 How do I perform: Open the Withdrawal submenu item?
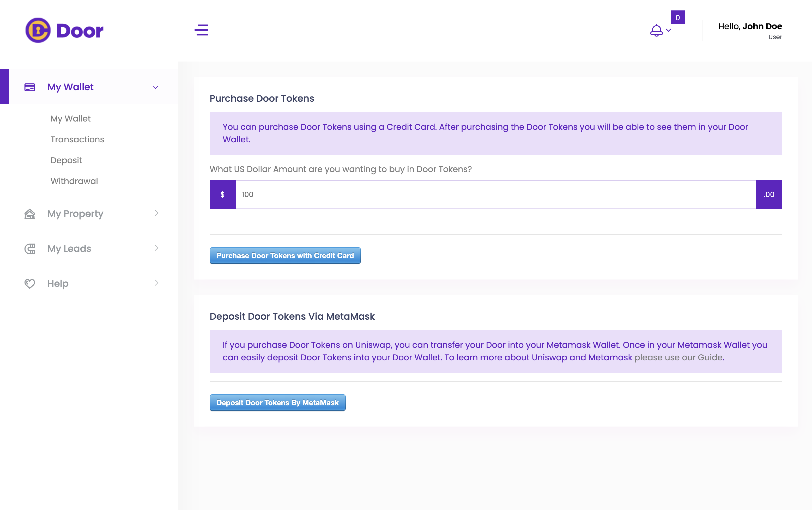click(74, 181)
